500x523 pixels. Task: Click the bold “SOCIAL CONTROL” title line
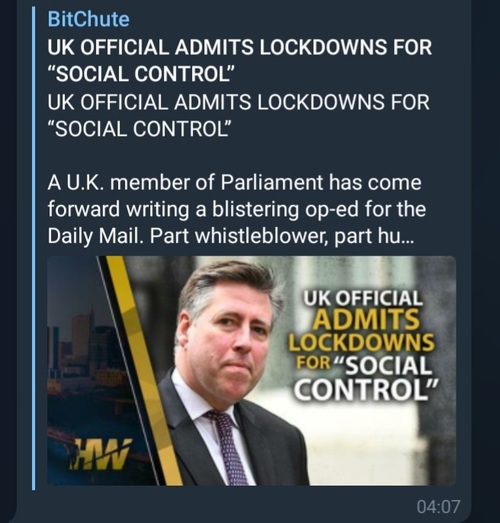click(141, 74)
